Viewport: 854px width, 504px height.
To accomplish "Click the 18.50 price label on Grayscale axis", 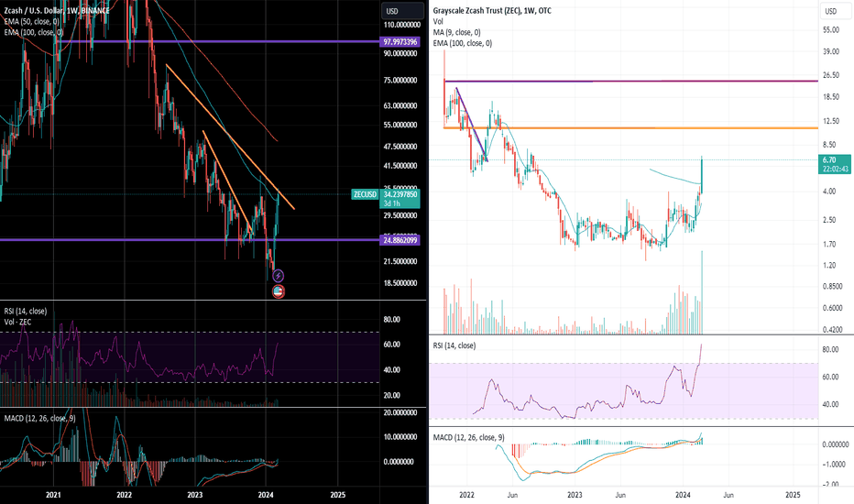I will (831, 97).
